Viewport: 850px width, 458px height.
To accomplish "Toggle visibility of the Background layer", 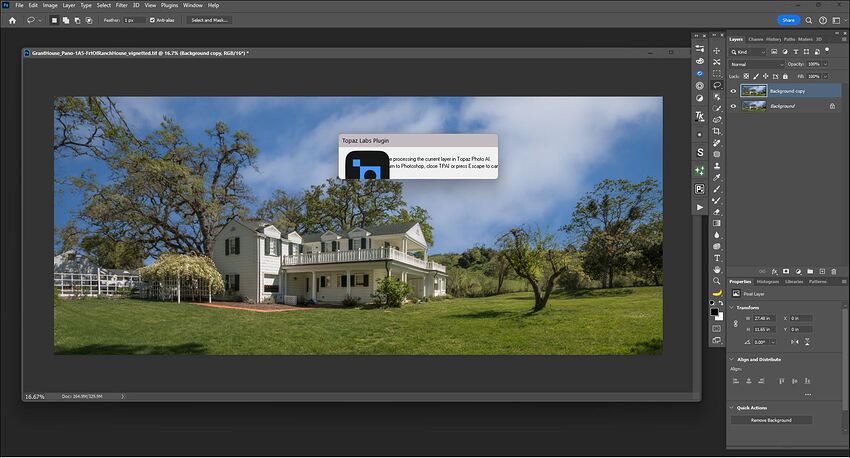I will [x=733, y=105].
